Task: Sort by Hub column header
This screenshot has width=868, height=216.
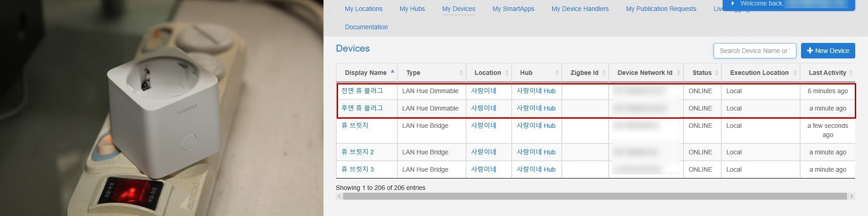Action: 536,73
